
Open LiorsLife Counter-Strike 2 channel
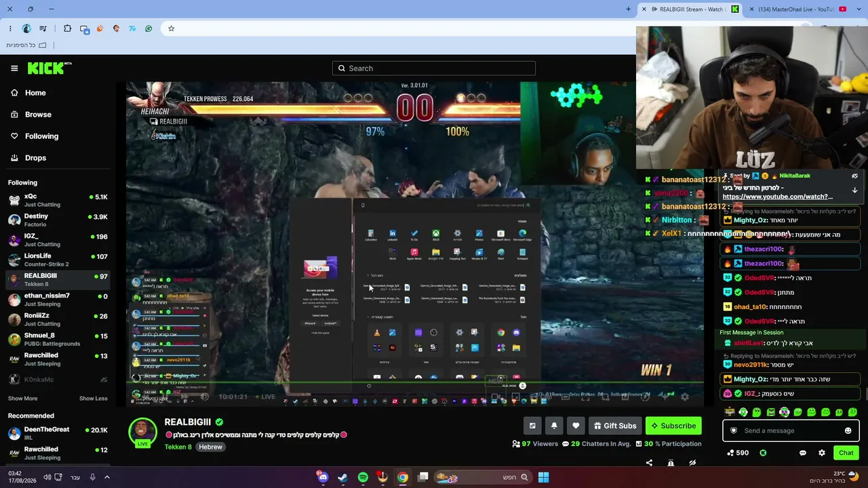pyautogui.click(x=57, y=260)
